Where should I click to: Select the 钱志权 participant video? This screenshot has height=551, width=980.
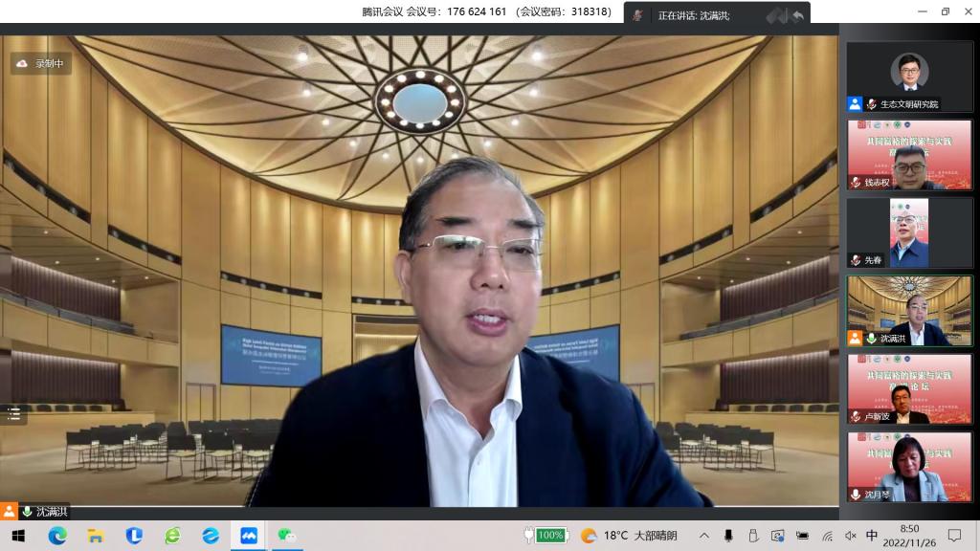click(x=908, y=154)
